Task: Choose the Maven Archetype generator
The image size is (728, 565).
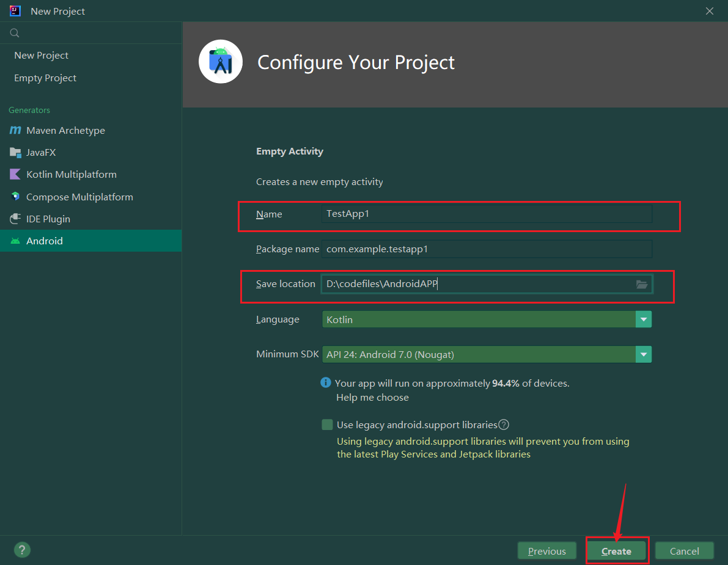Action: (90, 130)
